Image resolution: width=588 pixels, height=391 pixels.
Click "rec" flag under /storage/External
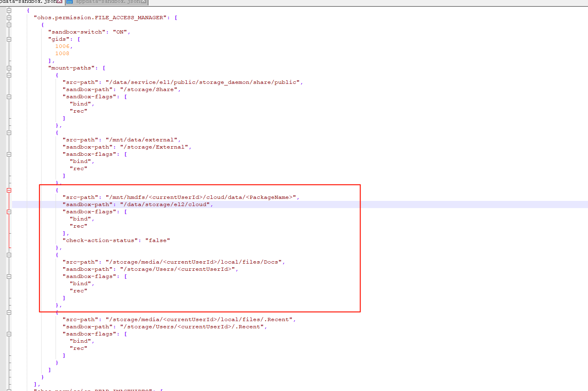78,169
